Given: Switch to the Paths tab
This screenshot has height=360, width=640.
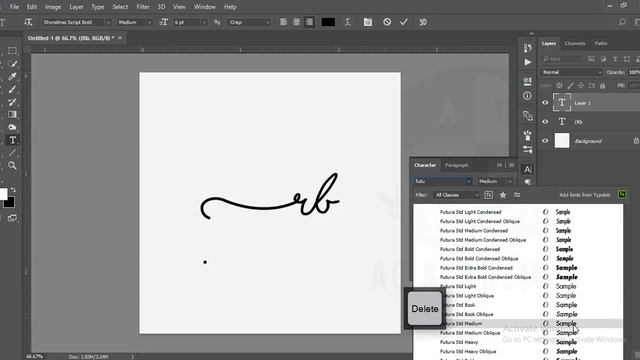Looking at the screenshot, I should (601, 43).
